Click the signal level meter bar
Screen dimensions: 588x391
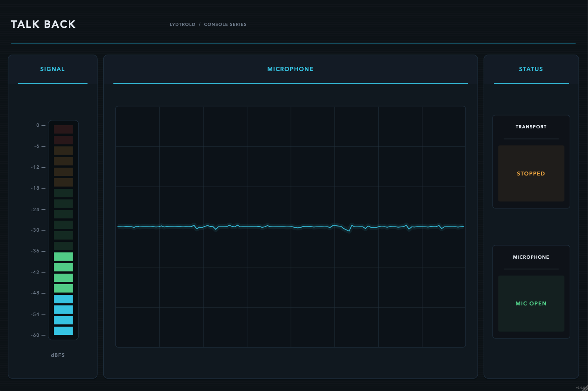(63, 230)
